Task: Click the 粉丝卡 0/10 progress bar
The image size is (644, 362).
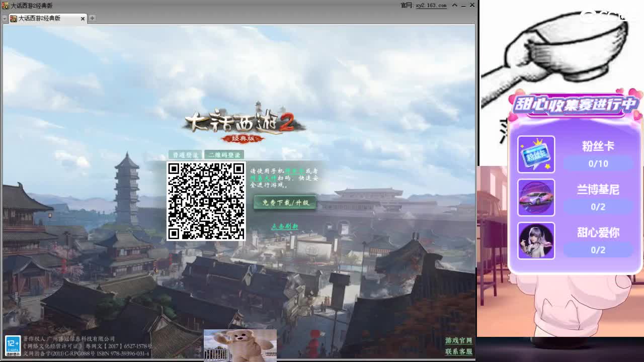Action: (x=598, y=164)
